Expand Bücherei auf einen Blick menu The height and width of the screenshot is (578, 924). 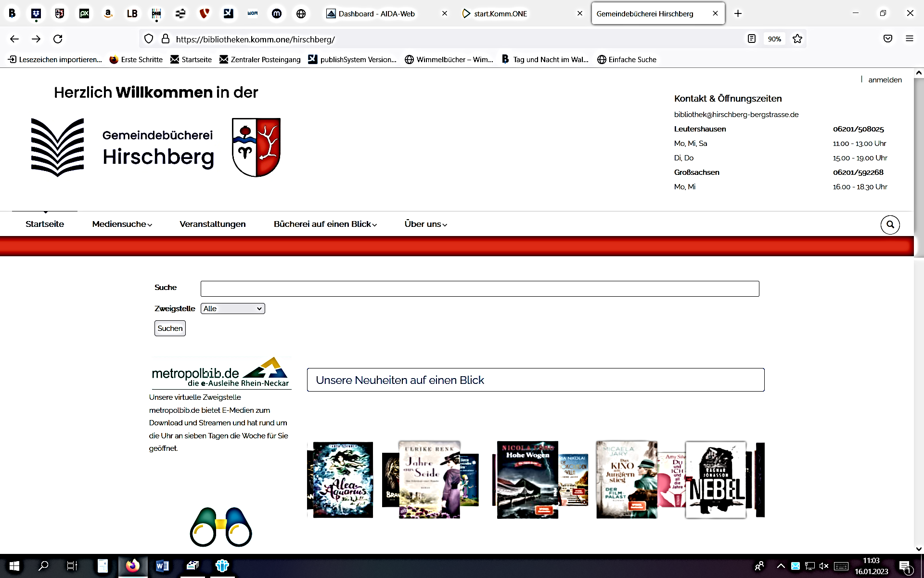tap(325, 224)
